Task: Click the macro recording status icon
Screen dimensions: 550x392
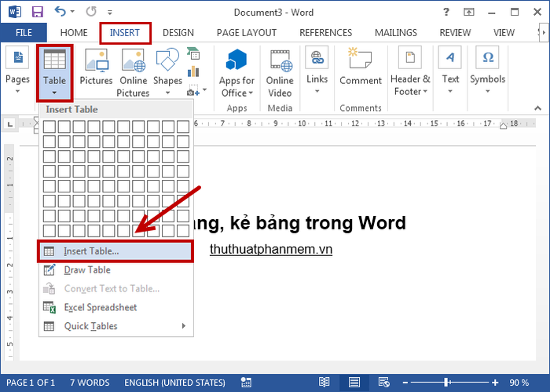Action: click(246, 383)
